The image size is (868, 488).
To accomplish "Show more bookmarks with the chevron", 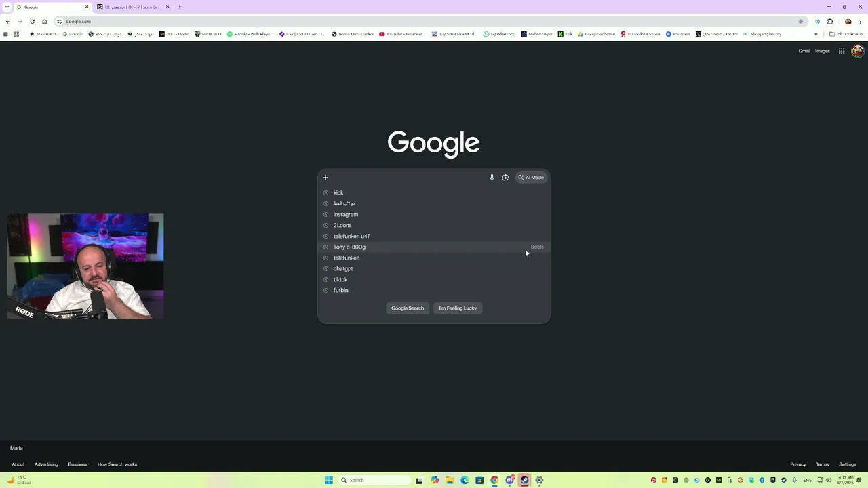I will [x=816, y=34].
